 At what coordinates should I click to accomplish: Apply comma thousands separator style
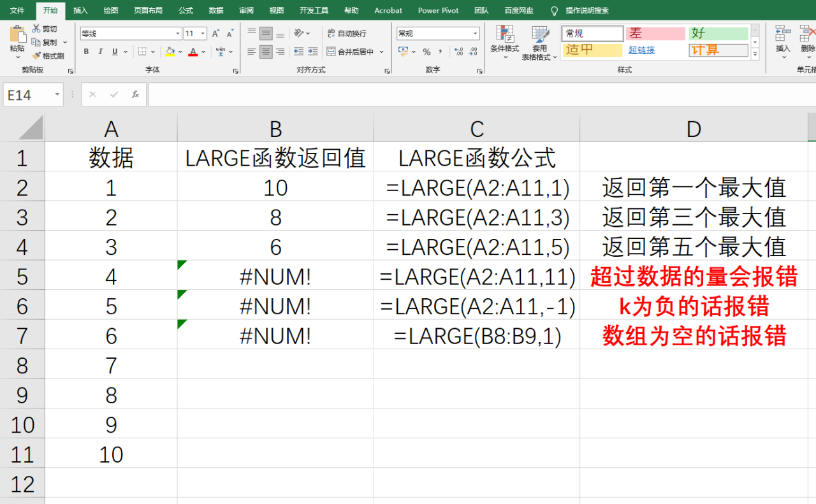[441, 52]
